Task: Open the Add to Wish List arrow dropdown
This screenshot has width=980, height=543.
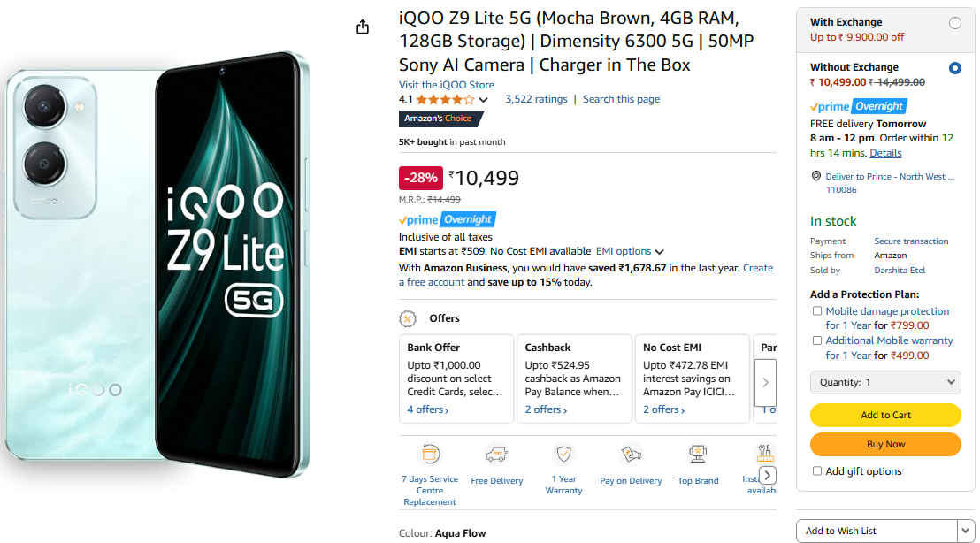Action: (966, 531)
